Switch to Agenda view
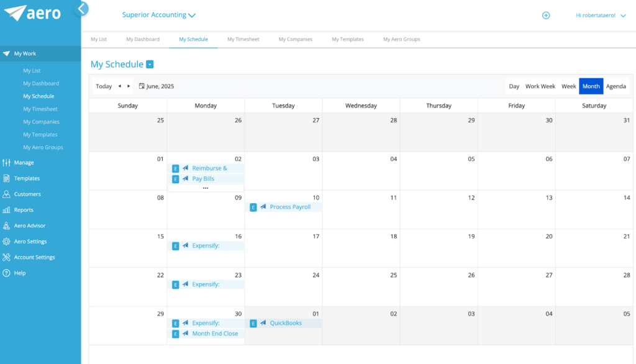The height and width of the screenshot is (364, 636). pos(616,86)
